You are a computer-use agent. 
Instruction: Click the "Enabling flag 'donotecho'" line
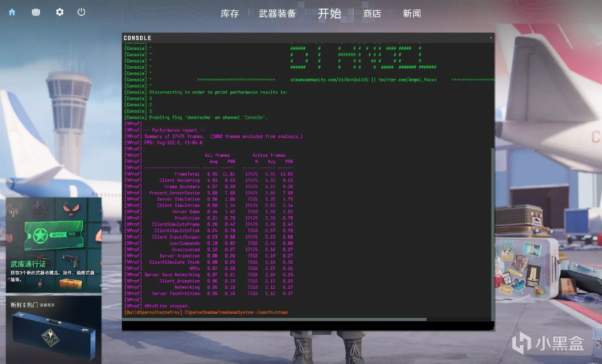click(208, 118)
